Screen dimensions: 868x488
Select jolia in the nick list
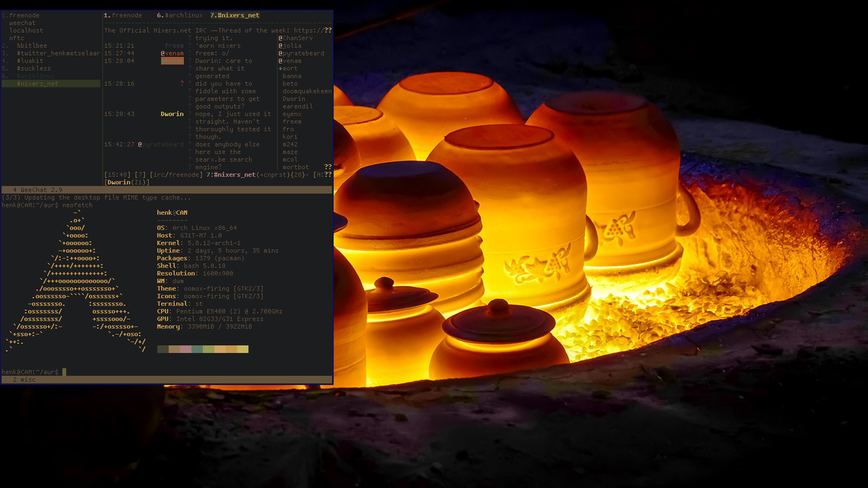(290, 45)
